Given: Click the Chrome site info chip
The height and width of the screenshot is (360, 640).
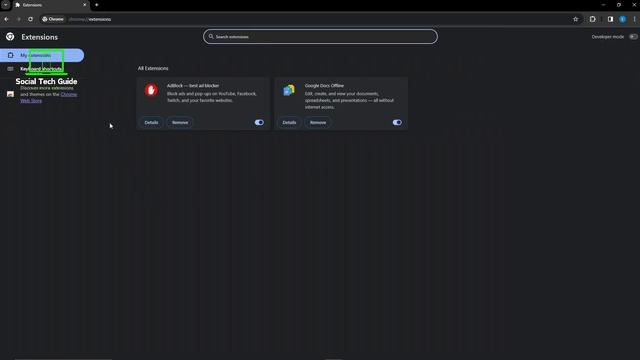Looking at the screenshot, I should 53,19.
